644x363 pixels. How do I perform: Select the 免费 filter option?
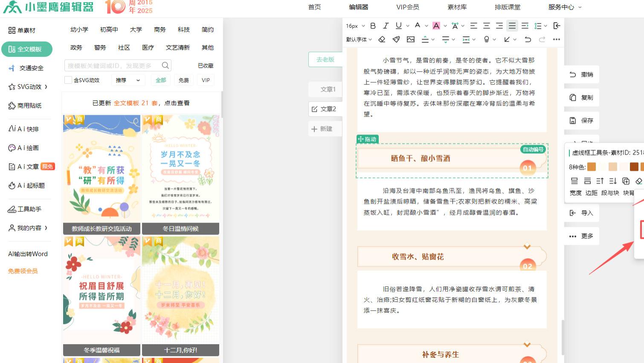coord(184,80)
